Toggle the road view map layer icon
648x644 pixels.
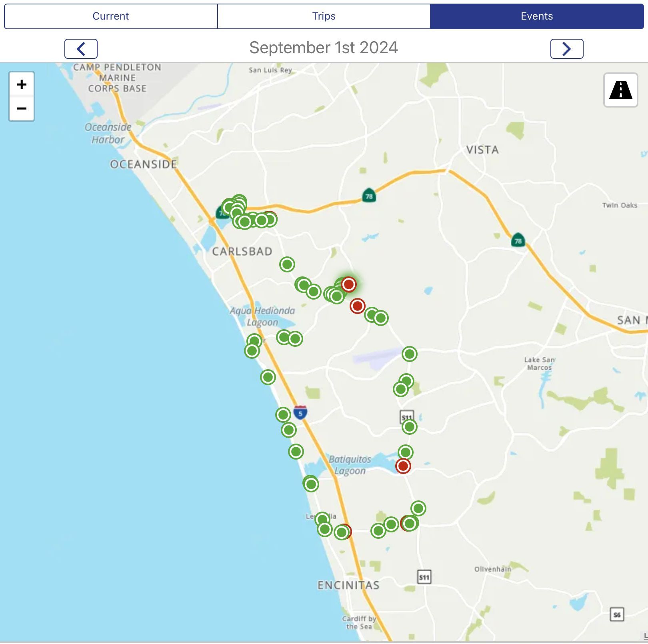620,90
